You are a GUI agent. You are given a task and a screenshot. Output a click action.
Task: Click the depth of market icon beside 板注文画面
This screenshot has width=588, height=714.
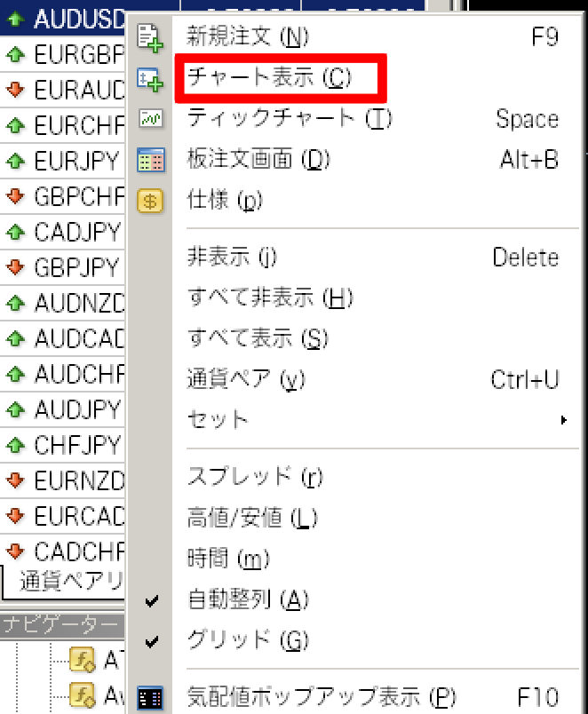tap(150, 160)
